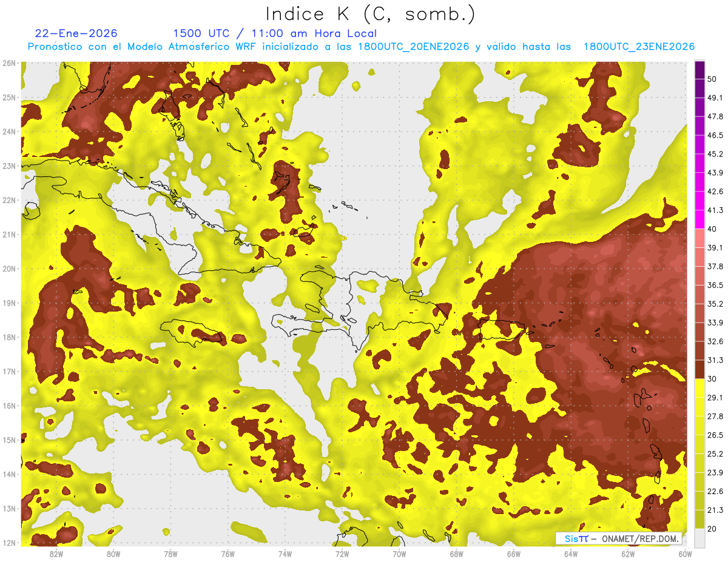Click the longitude axis label "74W"
The height and width of the screenshot is (562, 728).
285,554
